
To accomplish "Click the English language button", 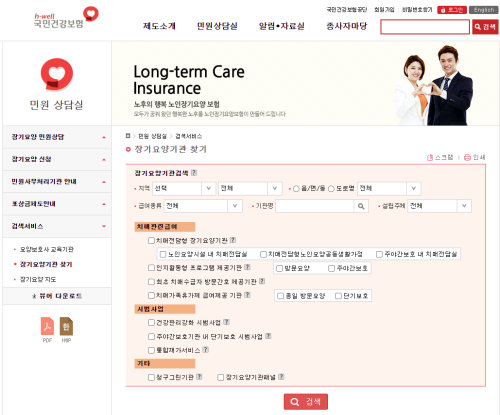I will (484, 10).
